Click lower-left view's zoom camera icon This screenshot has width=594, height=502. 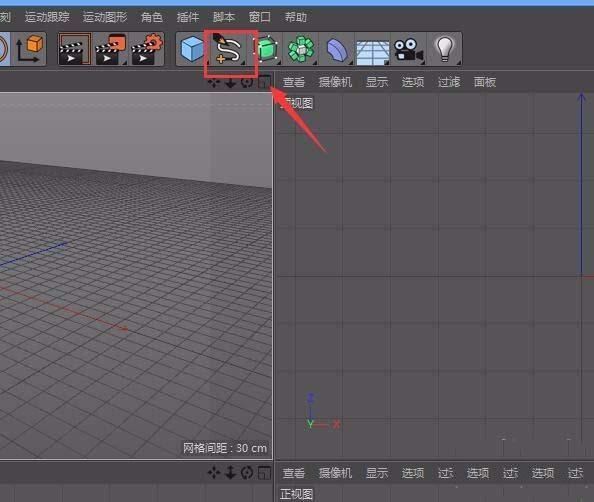coord(231,472)
